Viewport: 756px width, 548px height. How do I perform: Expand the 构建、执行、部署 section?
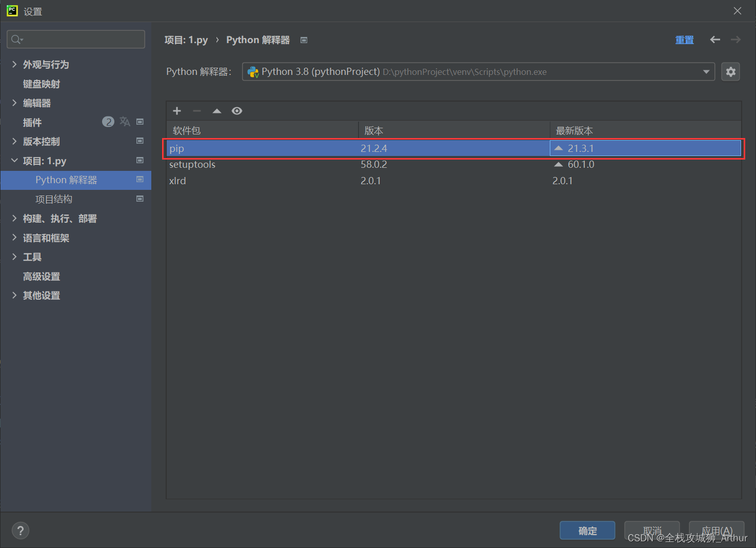click(14, 218)
